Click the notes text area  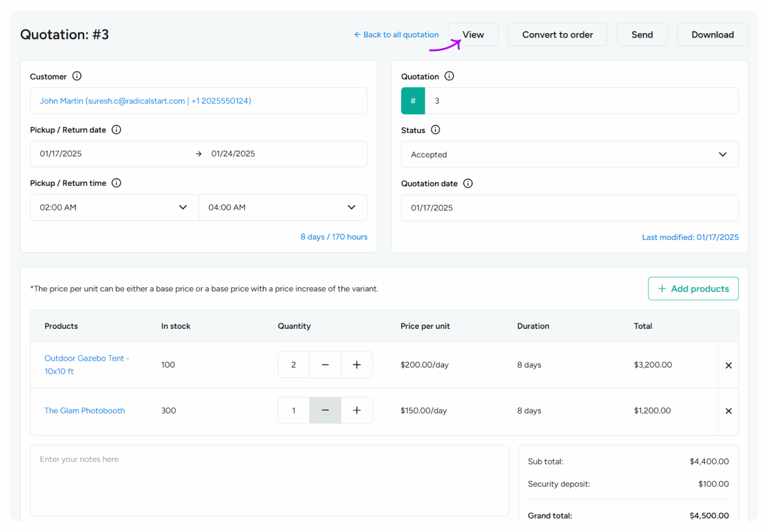coord(269,480)
